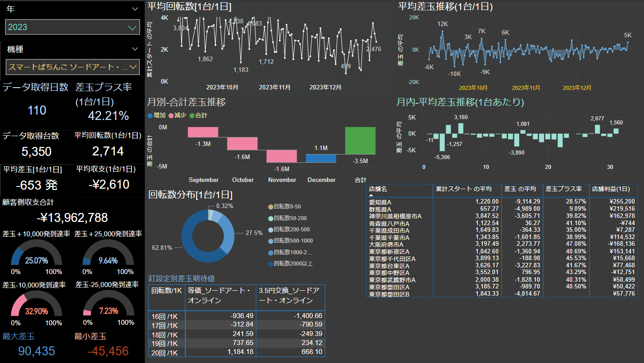Click the 差玉＋10,000発到達率 gauge
Image resolution: width=644 pixels, height=363 pixels.
pyautogui.click(x=36, y=257)
